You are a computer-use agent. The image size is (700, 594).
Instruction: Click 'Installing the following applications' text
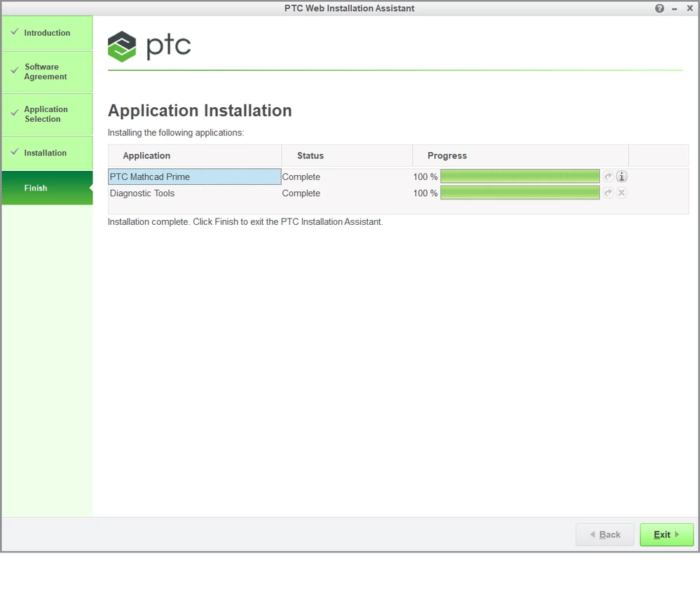(x=176, y=133)
